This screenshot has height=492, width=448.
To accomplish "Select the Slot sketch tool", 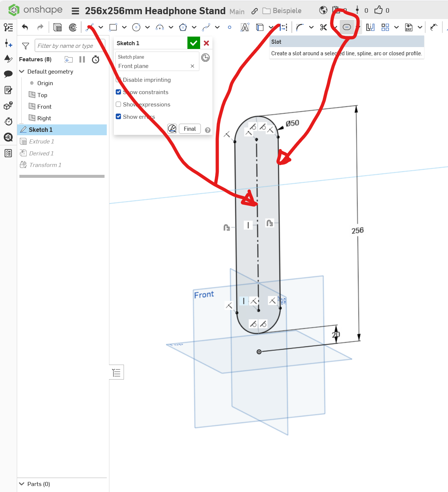I will coord(347,27).
